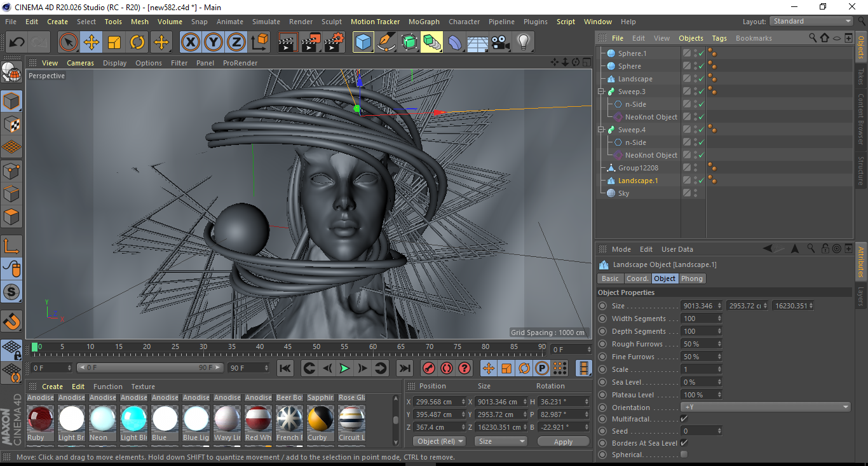868x466 pixels.
Task: Click the Apply button
Action: [563, 441]
